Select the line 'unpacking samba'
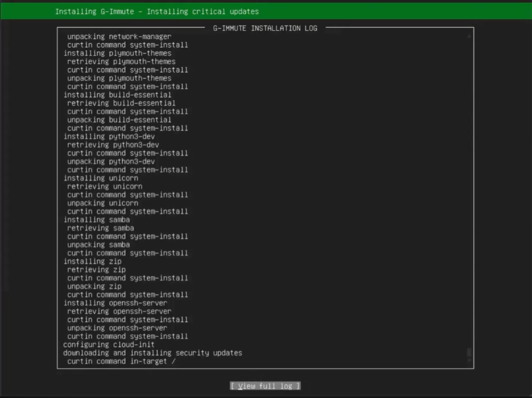 98,245
